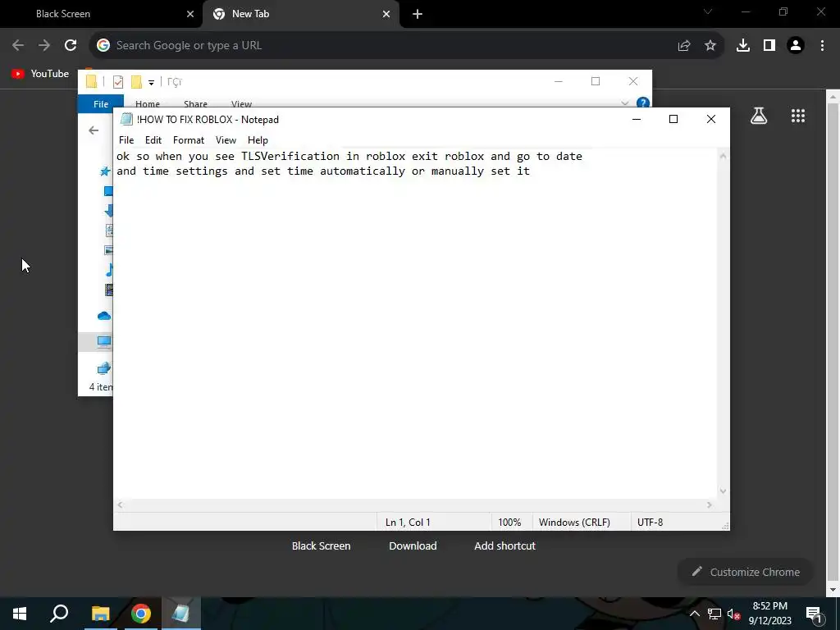Open YouTube bookmark
This screenshot has width=840, height=630.
tap(40, 74)
